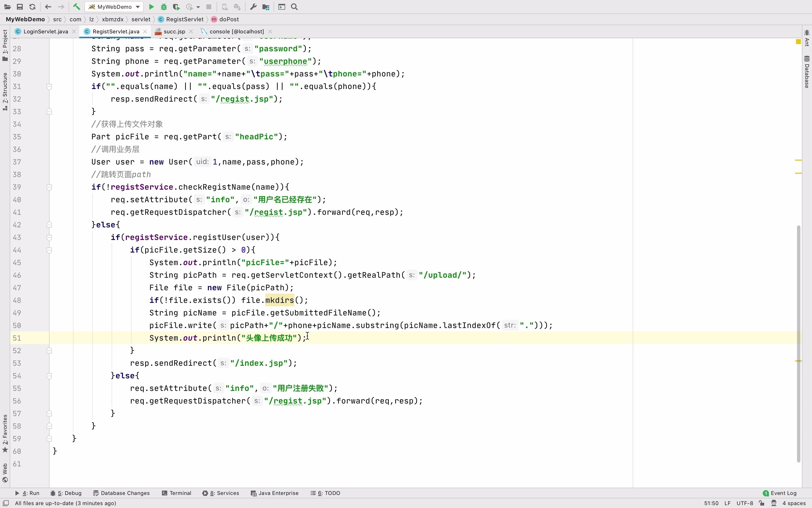Open the Event Log
The image size is (812, 508).
pyautogui.click(x=780, y=493)
